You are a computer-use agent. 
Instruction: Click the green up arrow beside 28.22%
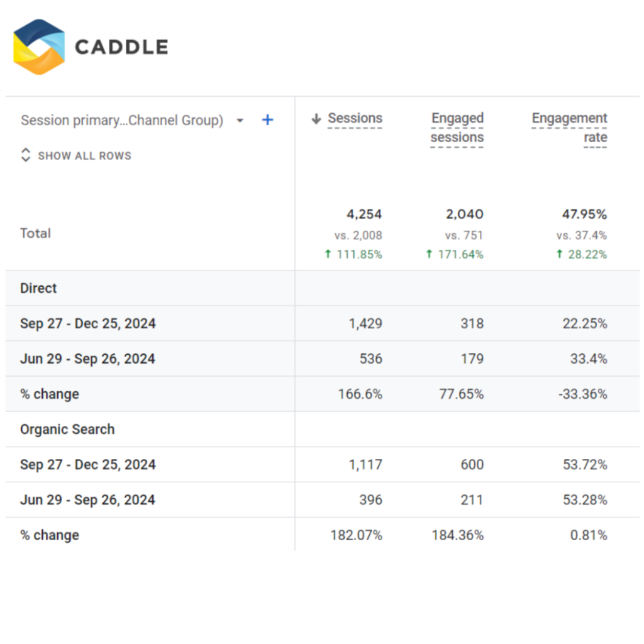[560, 255]
